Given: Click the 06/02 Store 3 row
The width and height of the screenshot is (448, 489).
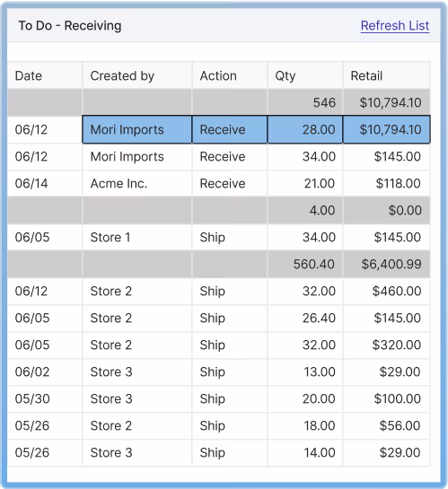Looking at the screenshot, I should pyautogui.click(x=219, y=371).
